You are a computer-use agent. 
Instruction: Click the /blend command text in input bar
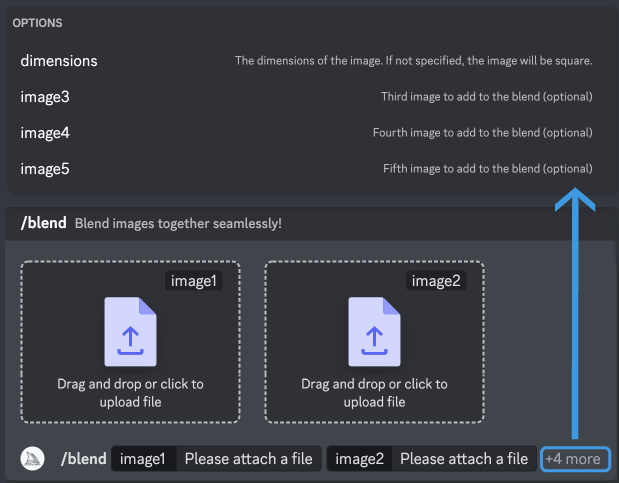click(x=84, y=459)
